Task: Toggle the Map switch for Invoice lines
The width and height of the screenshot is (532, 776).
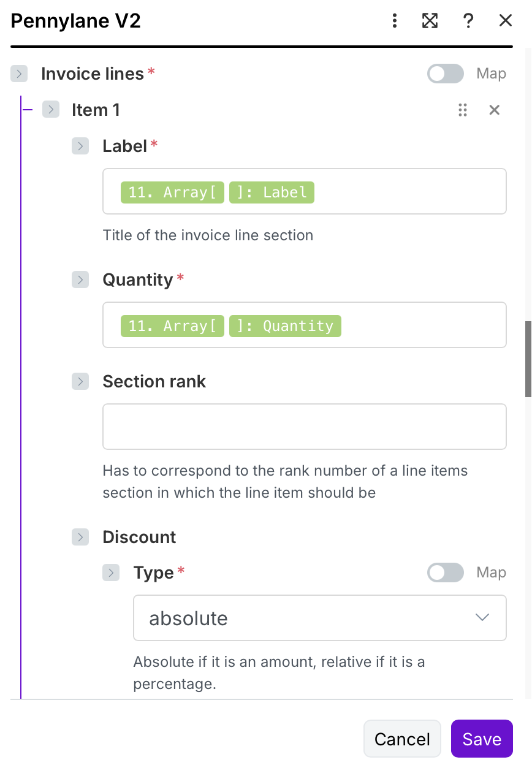Action: point(446,74)
